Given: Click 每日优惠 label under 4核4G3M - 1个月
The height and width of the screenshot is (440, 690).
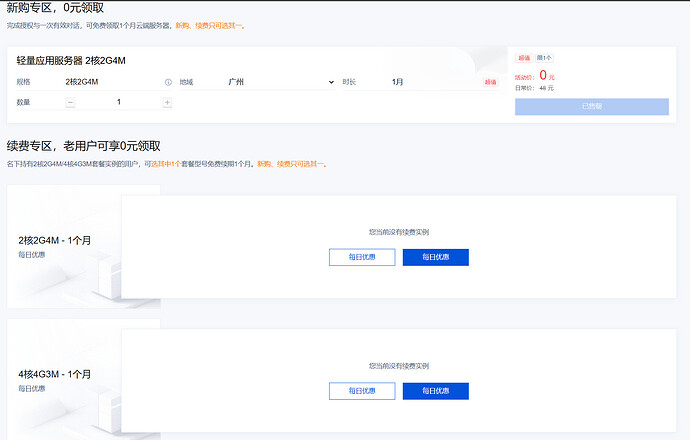Looking at the screenshot, I should [32, 389].
